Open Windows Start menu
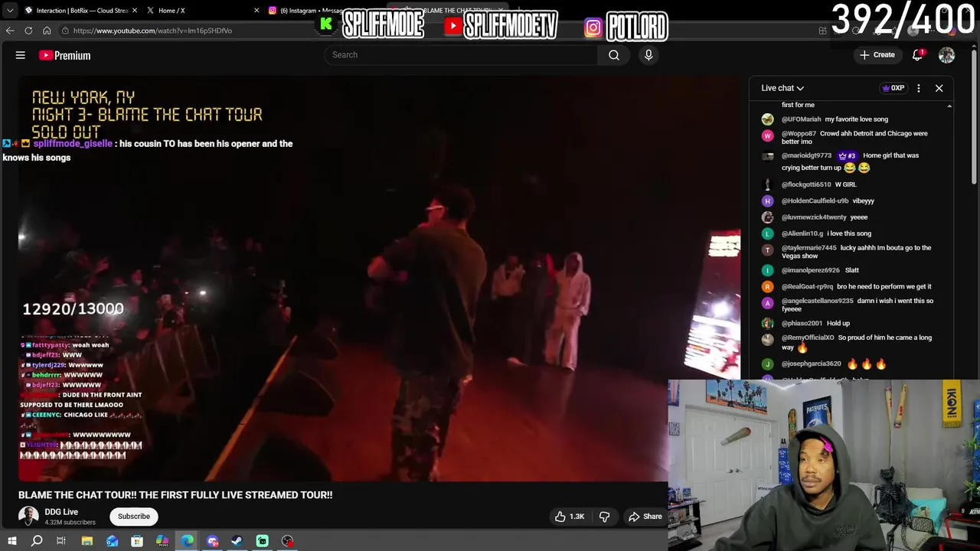 coord(11,541)
